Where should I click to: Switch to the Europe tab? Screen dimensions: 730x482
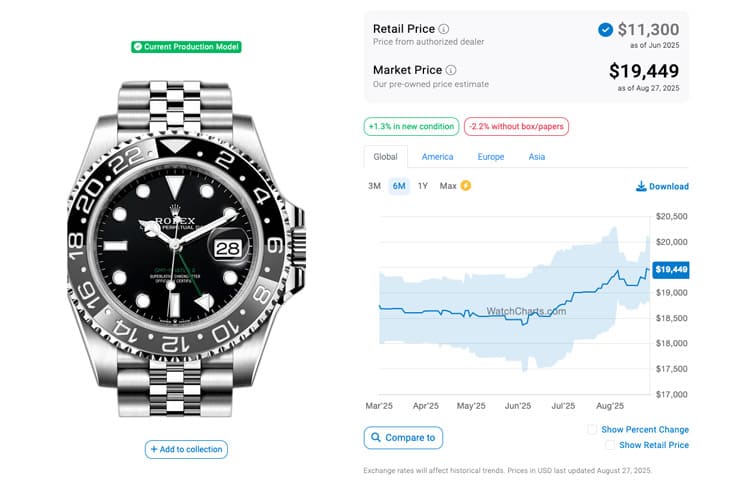pos(491,157)
